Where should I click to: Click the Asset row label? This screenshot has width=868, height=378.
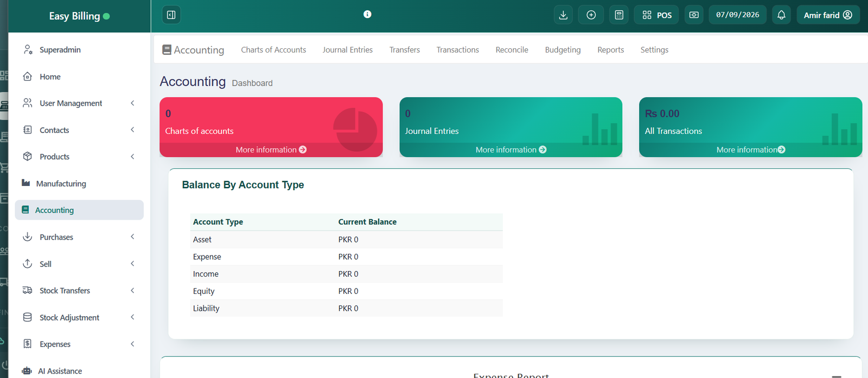click(202, 240)
